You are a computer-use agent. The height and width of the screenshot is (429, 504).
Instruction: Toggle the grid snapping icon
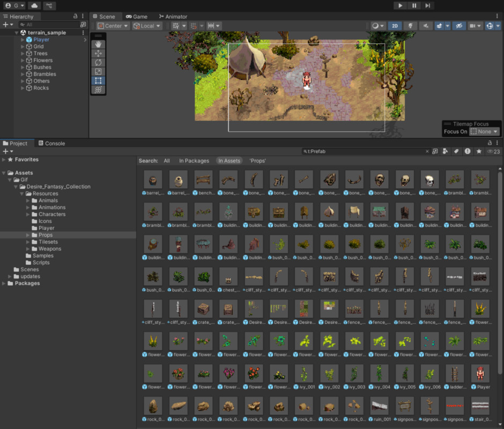(194, 26)
